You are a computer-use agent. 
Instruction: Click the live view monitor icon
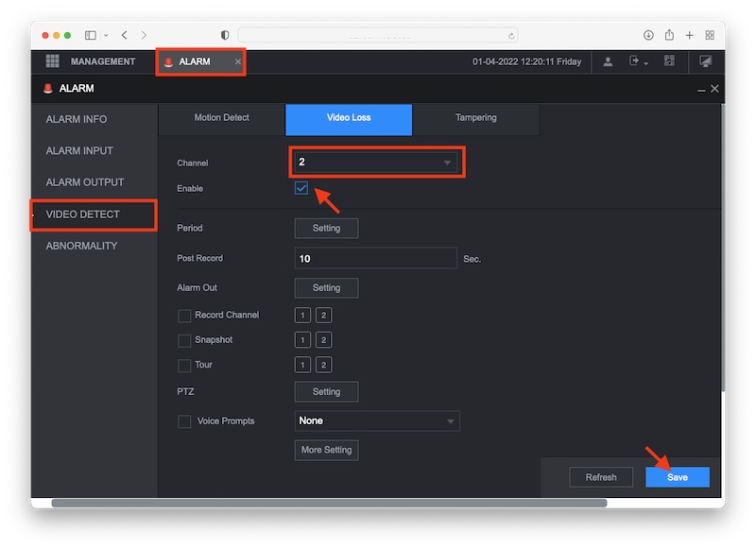pos(705,61)
